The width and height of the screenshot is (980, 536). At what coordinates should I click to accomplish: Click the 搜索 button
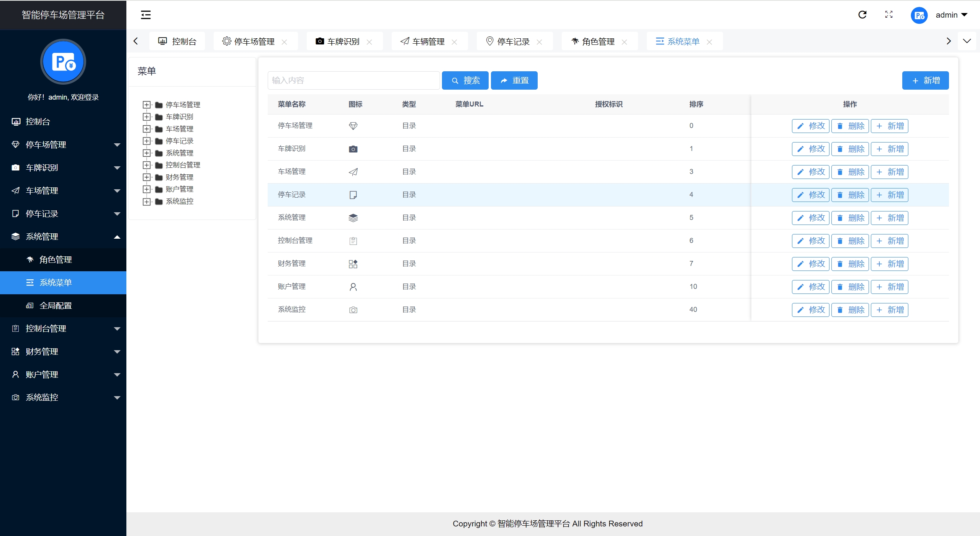click(x=465, y=80)
